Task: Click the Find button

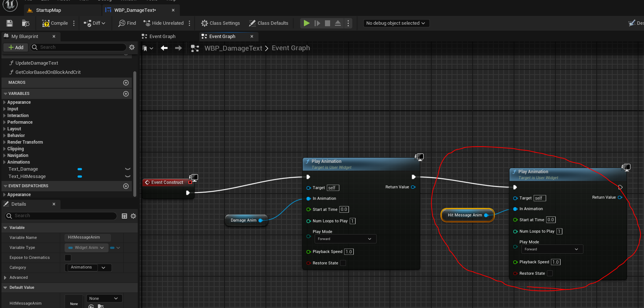Action: (x=127, y=23)
